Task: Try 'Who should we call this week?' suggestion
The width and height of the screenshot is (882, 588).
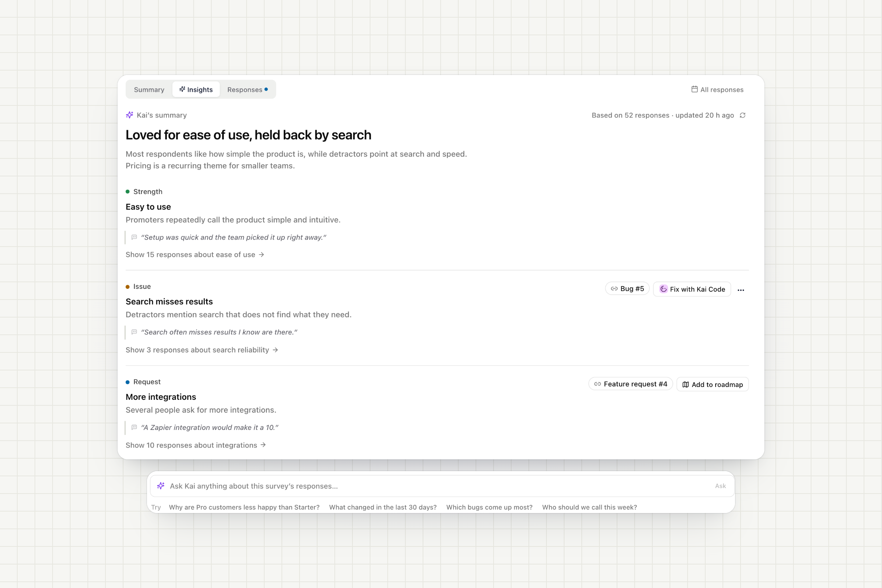Action: 589,508
